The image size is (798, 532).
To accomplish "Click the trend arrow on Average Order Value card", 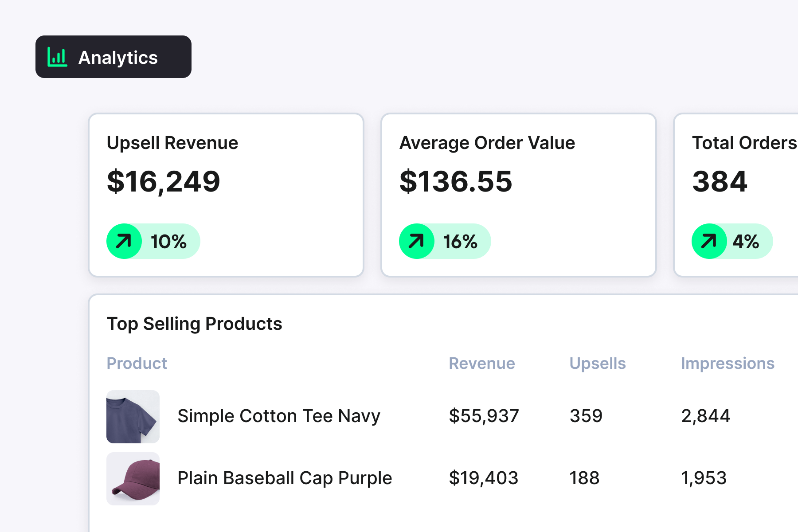I will (417, 241).
